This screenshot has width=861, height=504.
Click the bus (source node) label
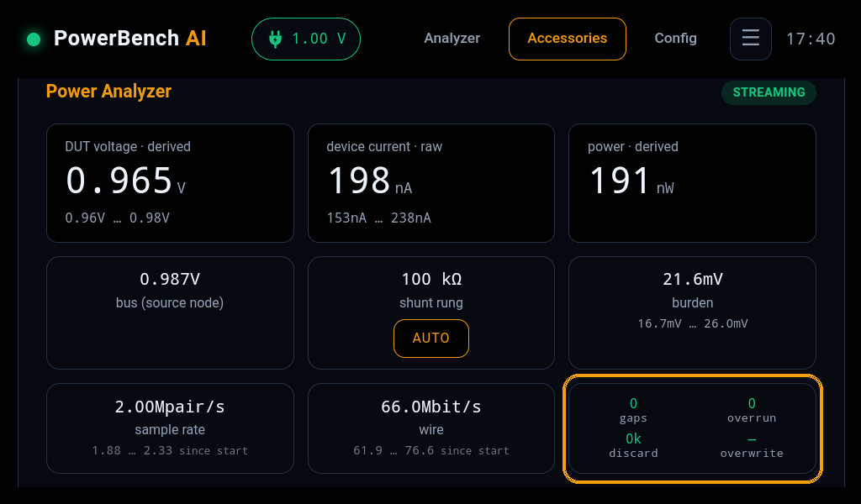point(170,302)
